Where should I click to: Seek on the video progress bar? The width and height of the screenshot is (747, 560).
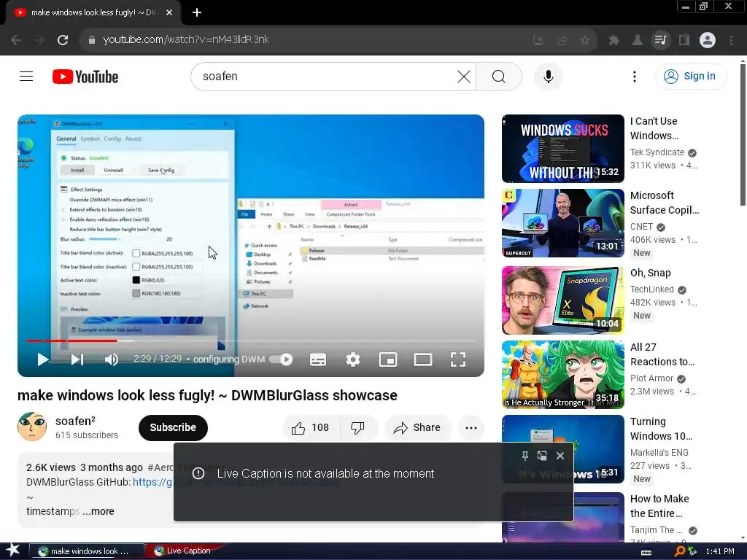click(251, 341)
